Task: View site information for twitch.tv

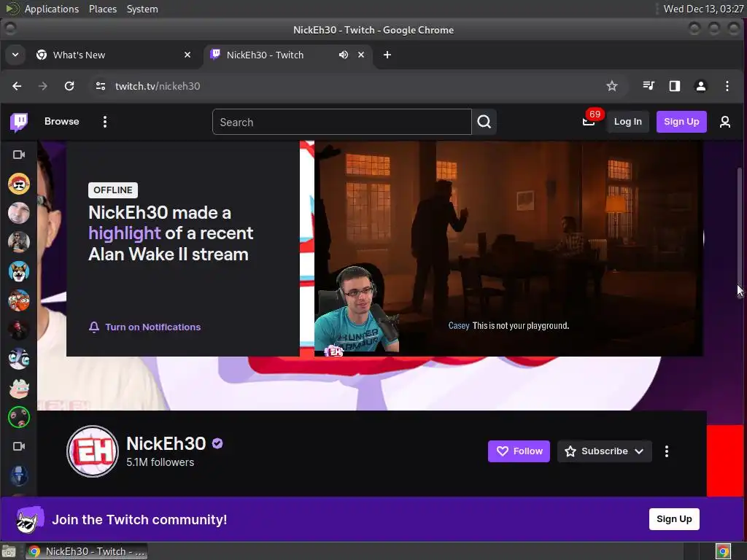Action: click(101, 86)
